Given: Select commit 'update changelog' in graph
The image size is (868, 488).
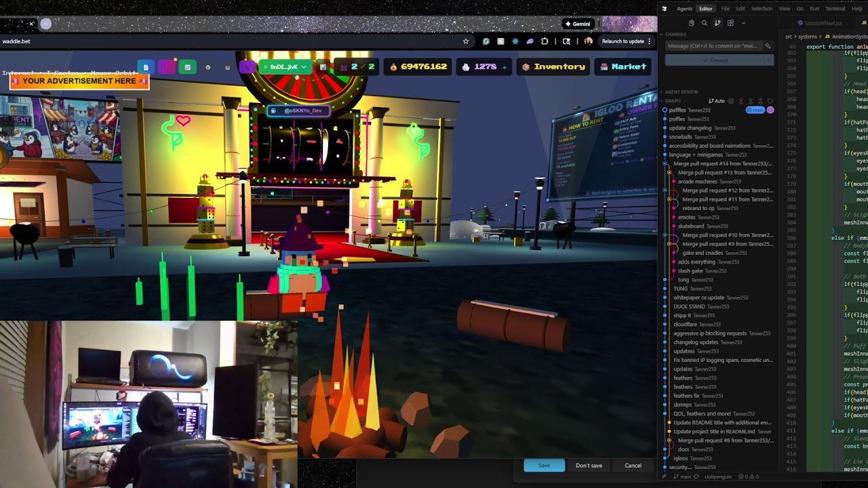Looking at the screenshot, I should point(690,127).
